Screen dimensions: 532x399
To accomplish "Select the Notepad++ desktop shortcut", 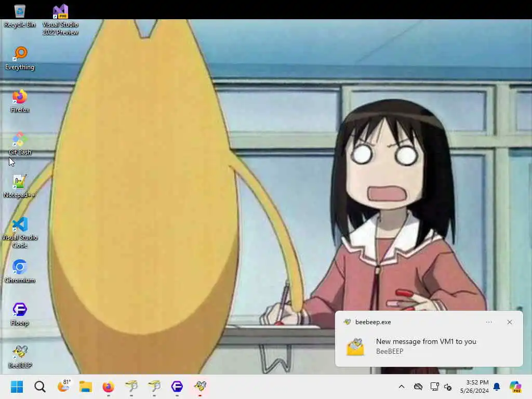I will [20, 187].
